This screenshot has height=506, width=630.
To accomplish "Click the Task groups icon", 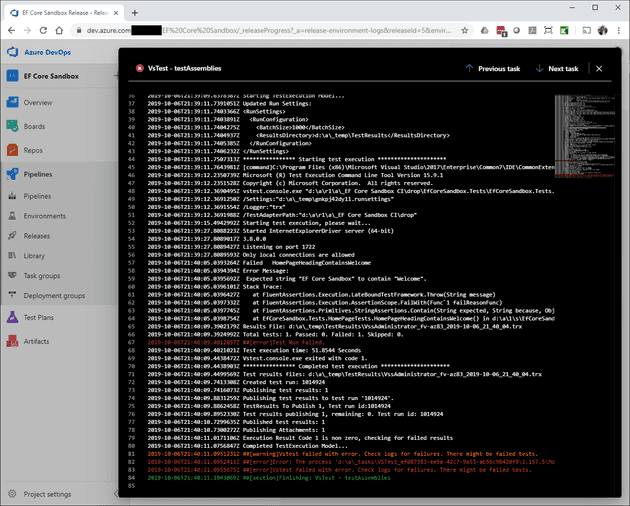I will tap(12, 275).
